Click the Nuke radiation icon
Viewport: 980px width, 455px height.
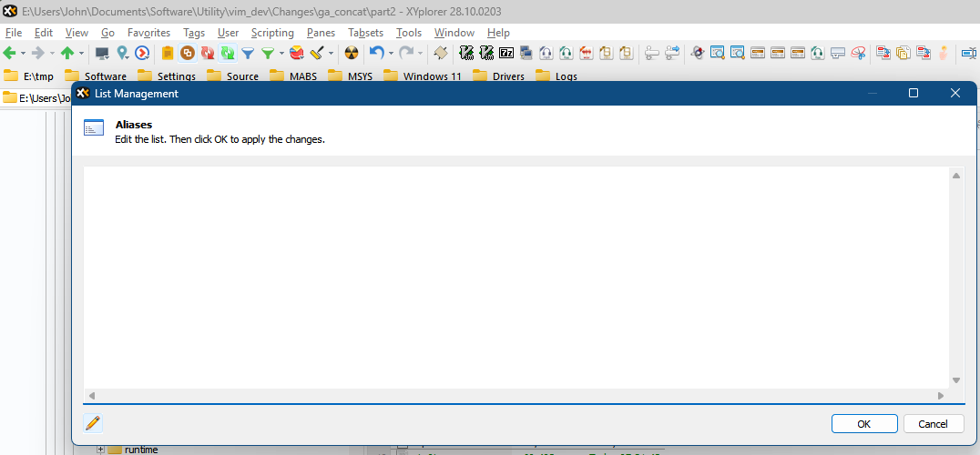pos(352,54)
